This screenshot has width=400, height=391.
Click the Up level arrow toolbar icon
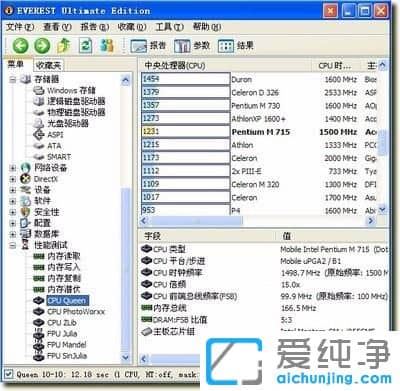coord(64,45)
